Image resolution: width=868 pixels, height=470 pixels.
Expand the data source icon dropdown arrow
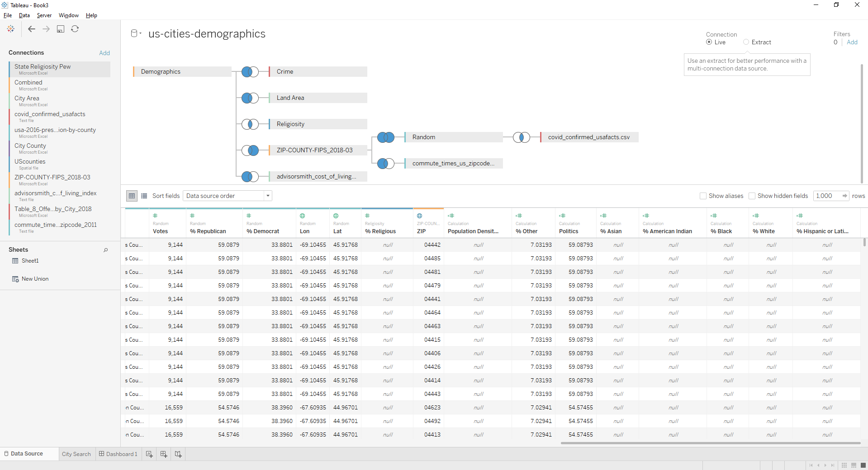[x=141, y=33]
